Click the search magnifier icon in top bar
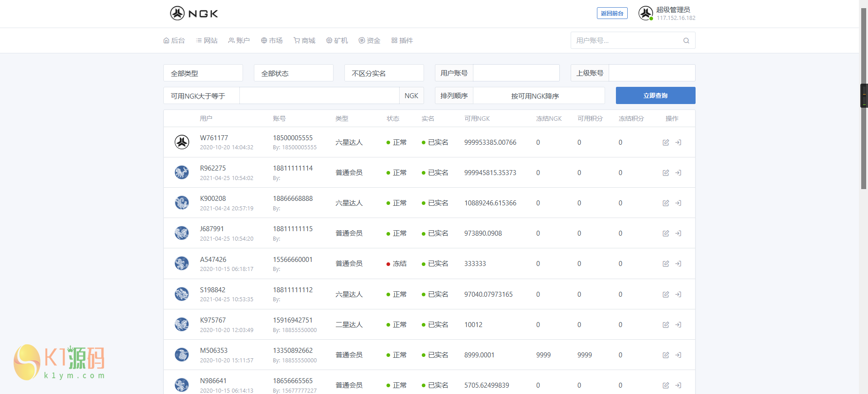 (x=686, y=41)
